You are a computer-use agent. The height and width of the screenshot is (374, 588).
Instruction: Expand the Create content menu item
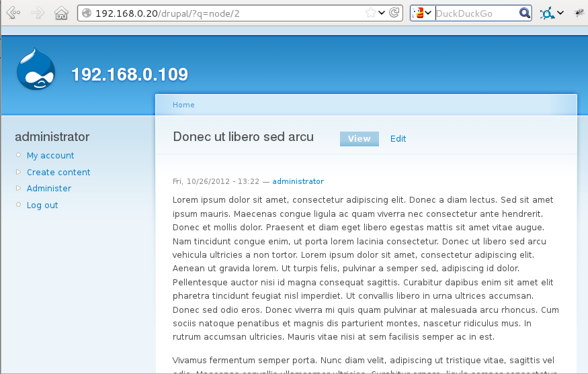pyautogui.click(x=58, y=172)
